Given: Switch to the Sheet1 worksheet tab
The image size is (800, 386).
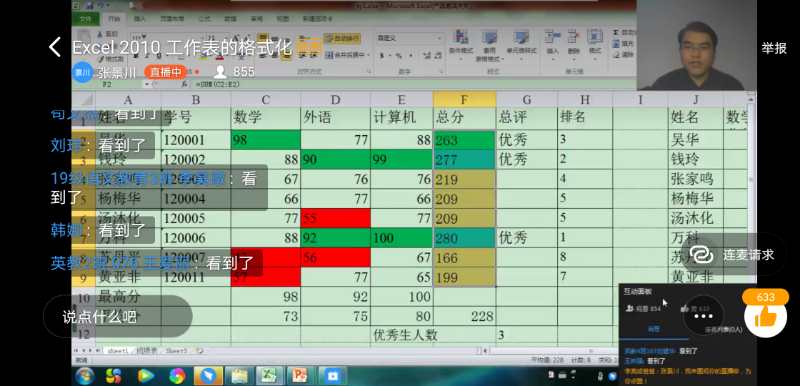Looking at the screenshot, I should [x=117, y=351].
